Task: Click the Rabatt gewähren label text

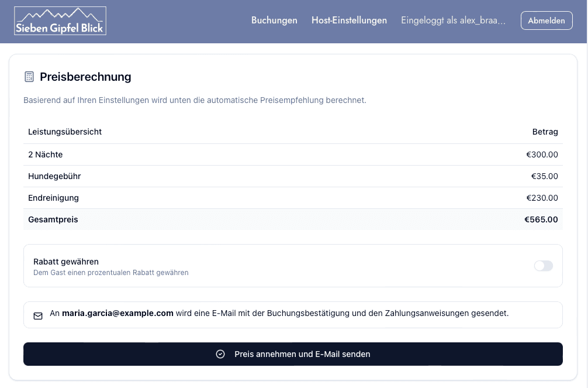Action: tap(66, 262)
